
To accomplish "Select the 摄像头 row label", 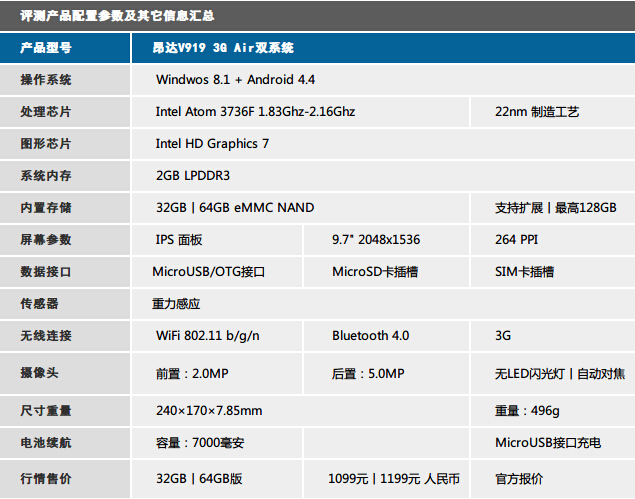I will 39,373.
